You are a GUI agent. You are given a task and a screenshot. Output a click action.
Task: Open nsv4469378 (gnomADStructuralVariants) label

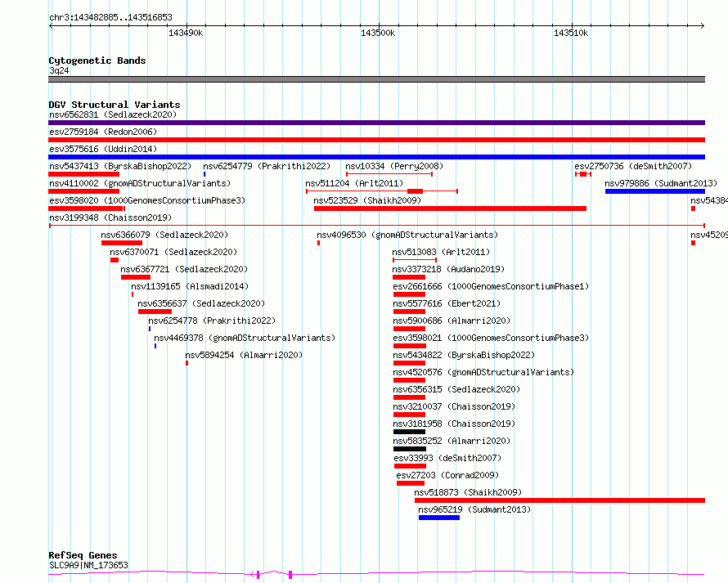click(245, 338)
